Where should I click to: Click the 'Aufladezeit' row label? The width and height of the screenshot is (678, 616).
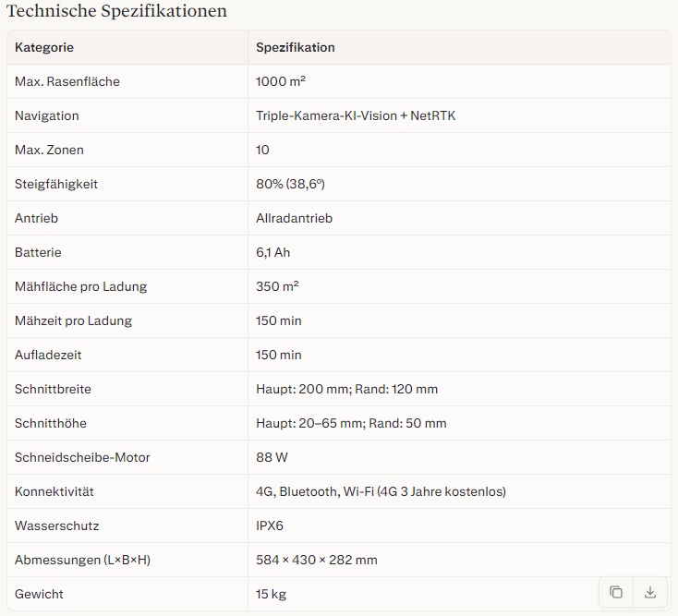click(47, 355)
